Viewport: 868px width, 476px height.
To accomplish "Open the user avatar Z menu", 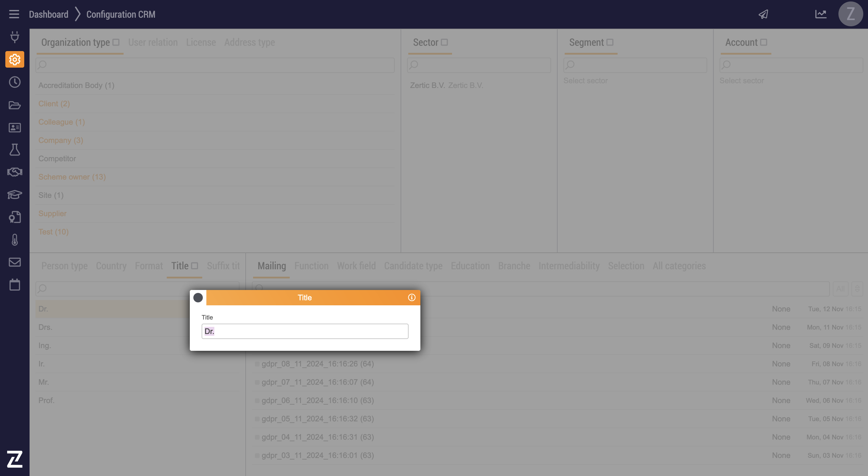I will (x=850, y=14).
